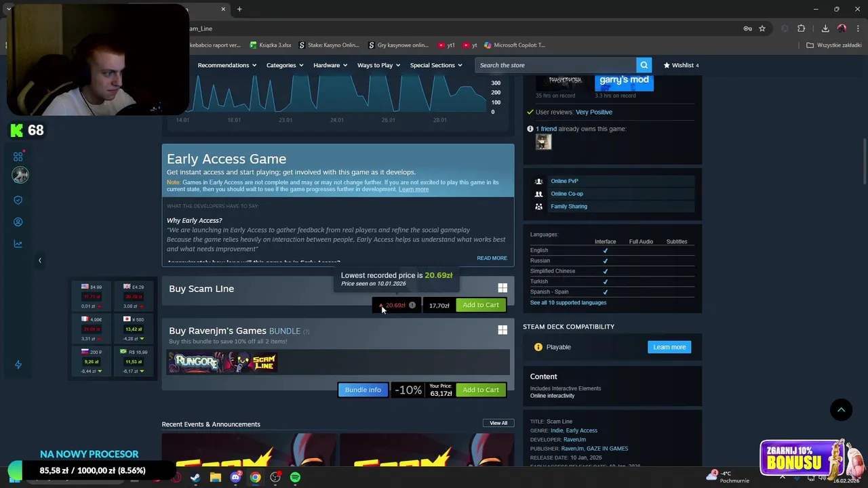The height and width of the screenshot is (488, 868).
Task: Add Ravenjm's Games bundle to cart
Action: point(481,390)
